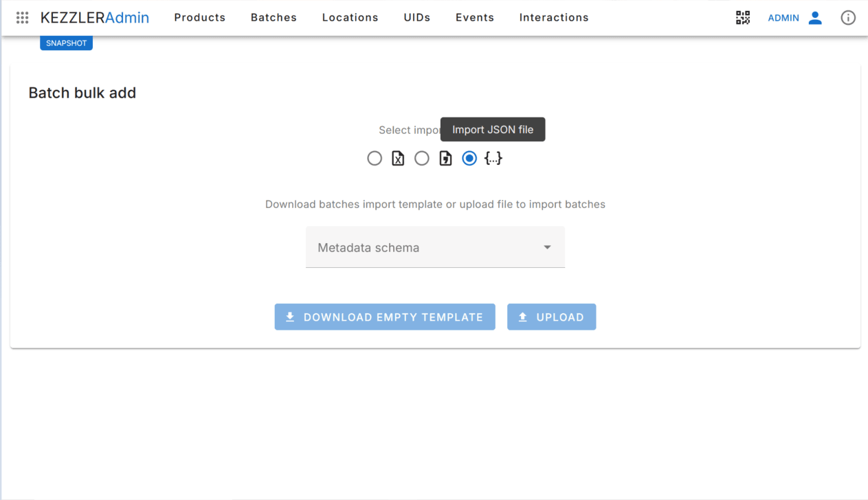Expand the Metadata schema dropdown arrow

pyautogui.click(x=547, y=247)
